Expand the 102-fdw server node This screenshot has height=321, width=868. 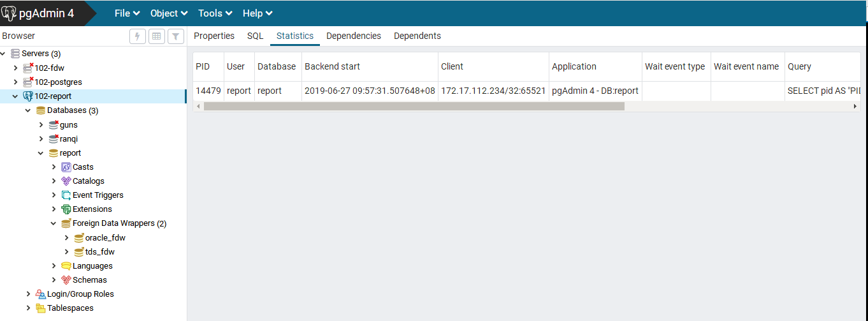coord(16,68)
